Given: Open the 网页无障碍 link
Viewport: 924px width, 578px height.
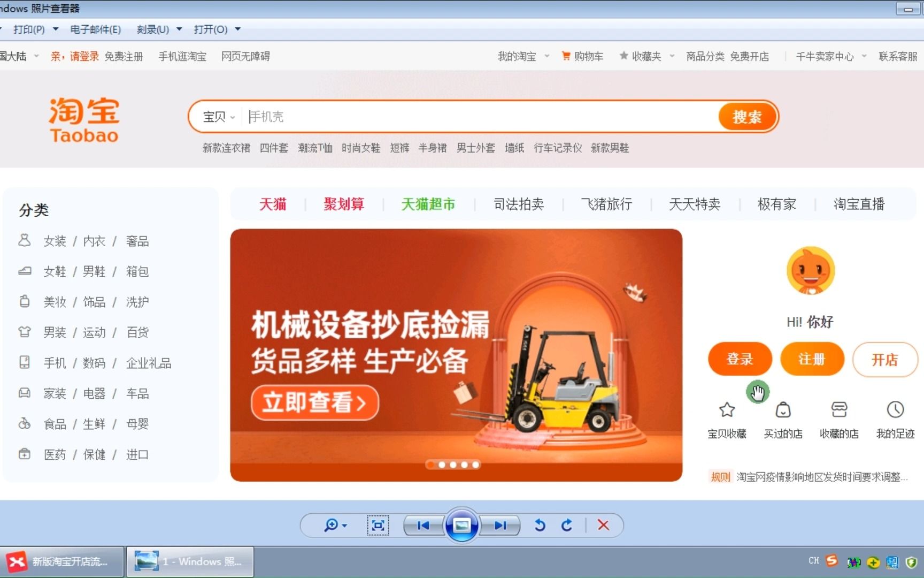Looking at the screenshot, I should point(245,56).
